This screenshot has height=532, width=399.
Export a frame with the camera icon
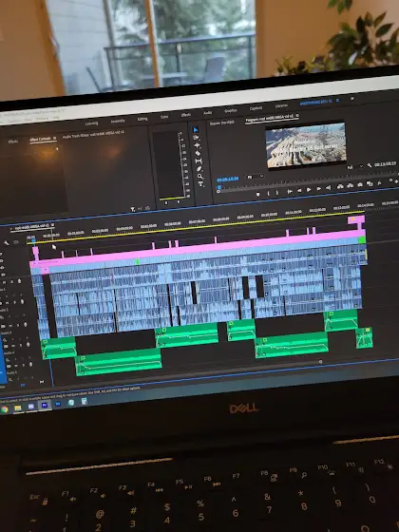(360, 184)
